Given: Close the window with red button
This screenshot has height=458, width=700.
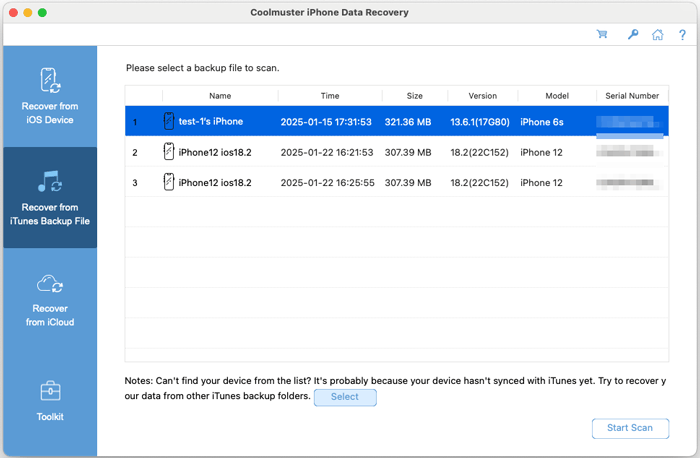Looking at the screenshot, I should [13, 12].
